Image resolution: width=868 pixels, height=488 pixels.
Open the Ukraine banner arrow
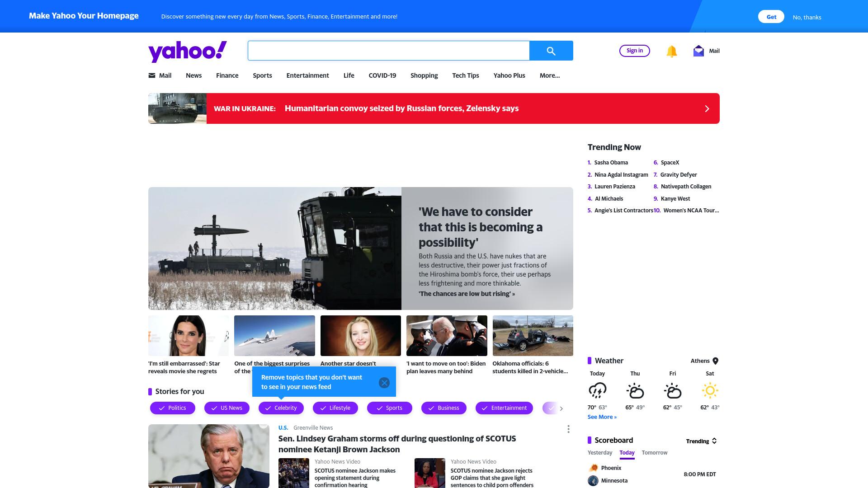(708, 108)
